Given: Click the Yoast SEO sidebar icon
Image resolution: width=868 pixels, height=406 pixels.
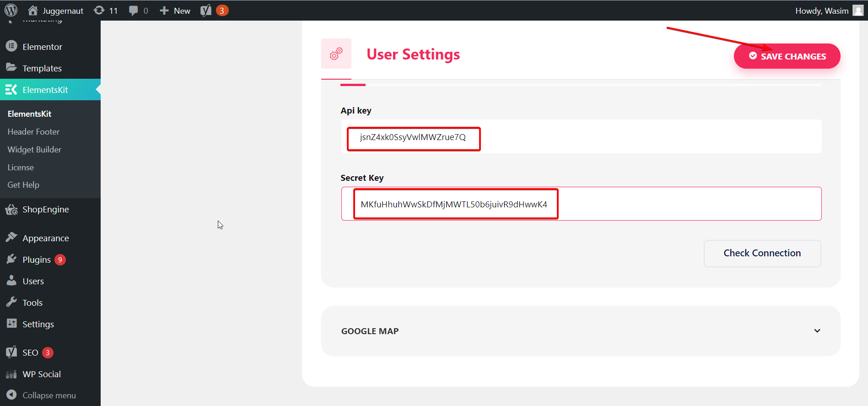Looking at the screenshot, I should (x=11, y=352).
